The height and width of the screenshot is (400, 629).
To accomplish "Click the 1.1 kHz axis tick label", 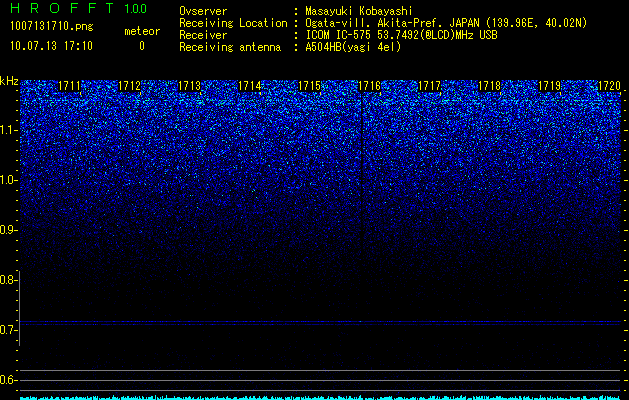I will pyautogui.click(x=8, y=130).
